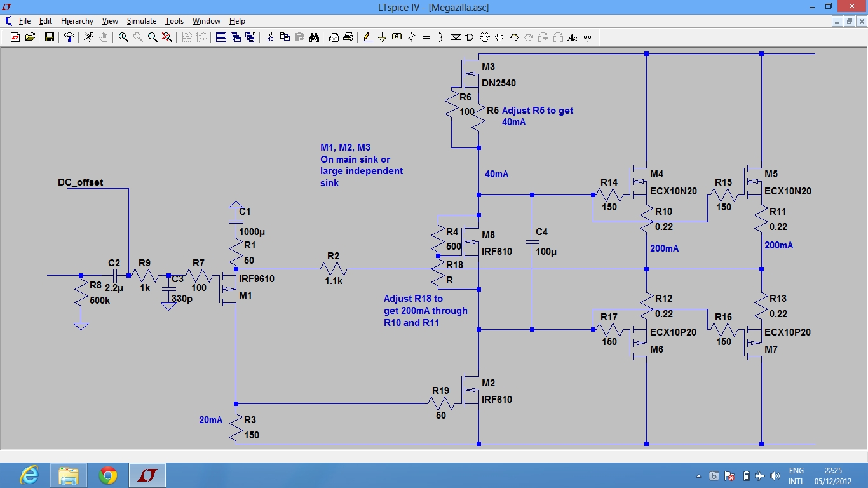Open the Simulate menu
Screen dimensions: 868x488
[x=142, y=21]
